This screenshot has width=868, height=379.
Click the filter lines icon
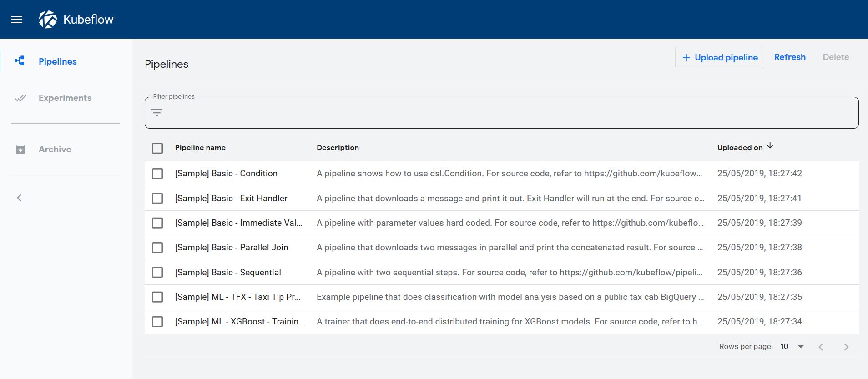157,113
